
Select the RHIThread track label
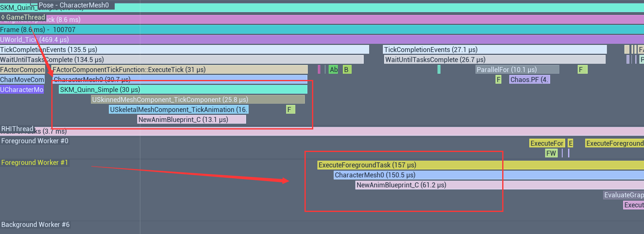coord(18,129)
